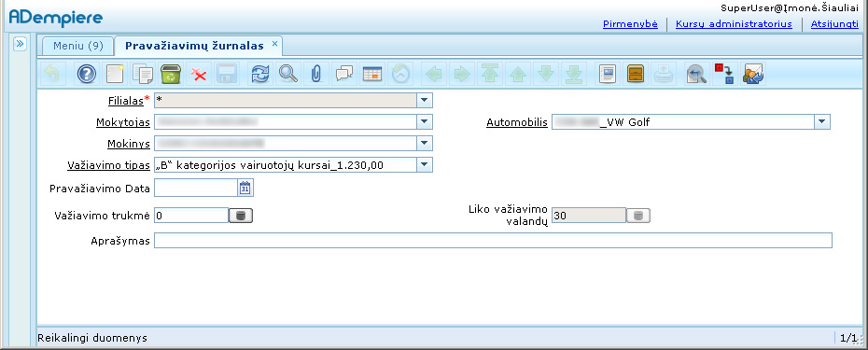Close the Pravažiavimų žurnalas tab
Screen dimensions: 868x350
tap(274, 44)
